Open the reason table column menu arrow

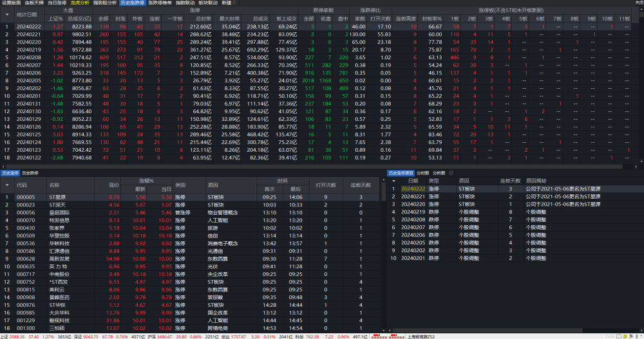[393, 181]
